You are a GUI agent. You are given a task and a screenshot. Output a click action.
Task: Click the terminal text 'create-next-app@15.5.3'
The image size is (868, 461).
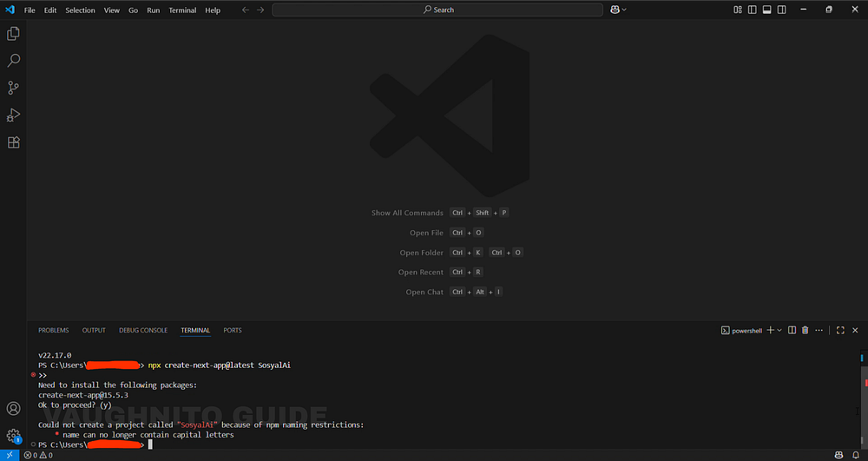coord(83,395)
